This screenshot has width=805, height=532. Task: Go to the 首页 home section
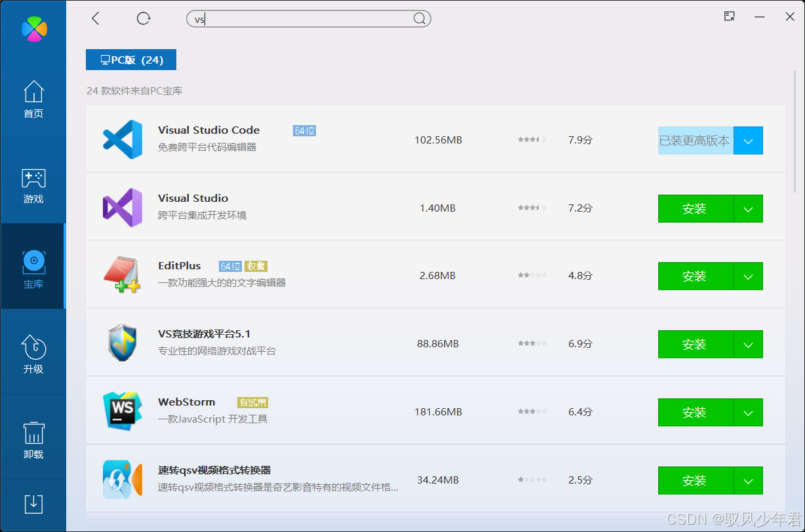click(33, 100)
